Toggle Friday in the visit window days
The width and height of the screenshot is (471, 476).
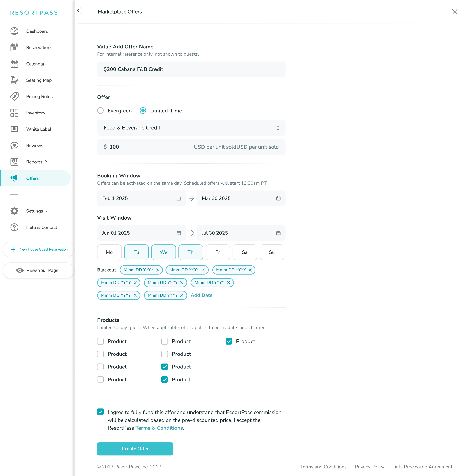pos(217,252)
